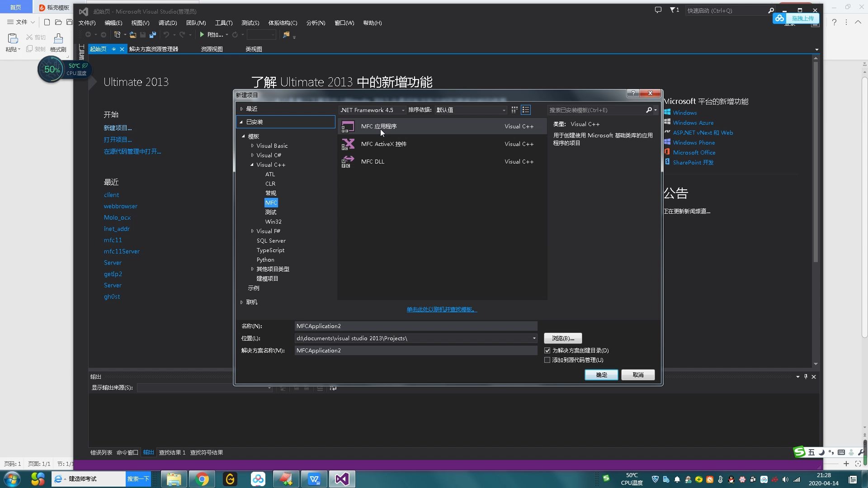
Task: Switch to Solution Explorer tab
Action: (154, 49)
